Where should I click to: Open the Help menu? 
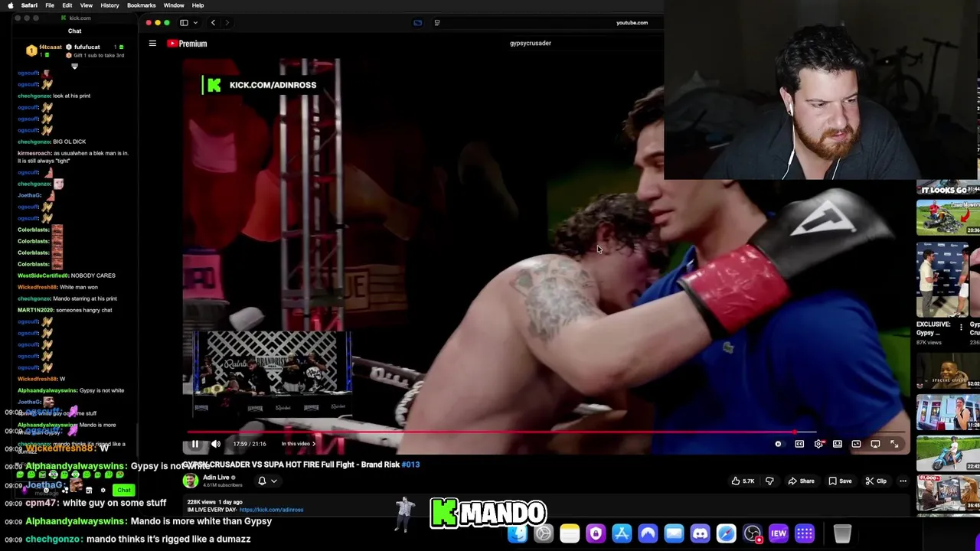click(x=198, y=5)
